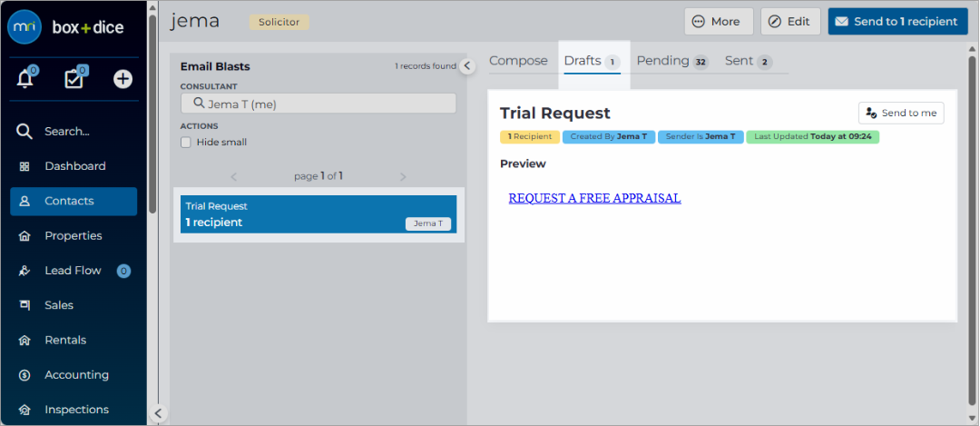This screenshot has height=426, width=980.
Task: Collapse the Email Blasts panel chevron
Action: point(467,65)
